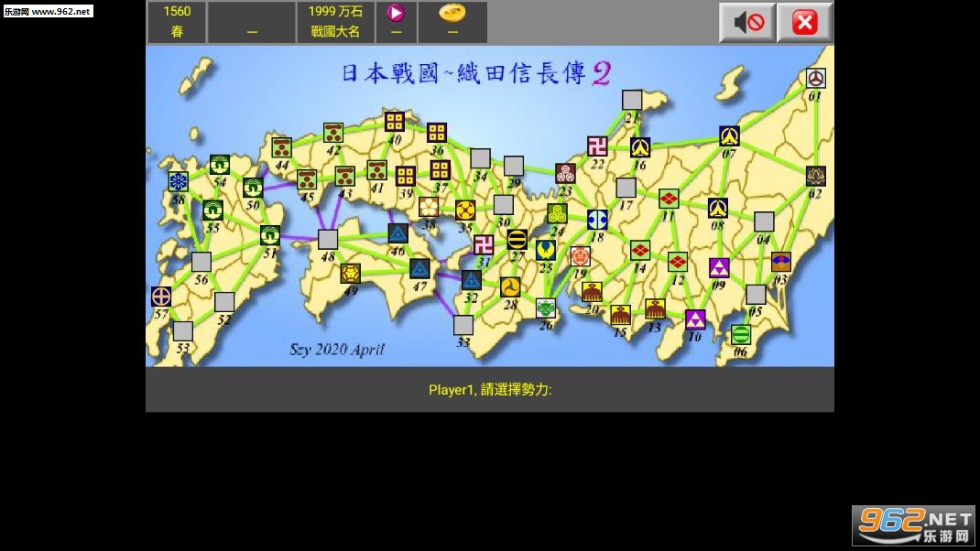Close the game with red X button
Image resolution: width=980 pixels, height=551 pixels.
point(804,22)
